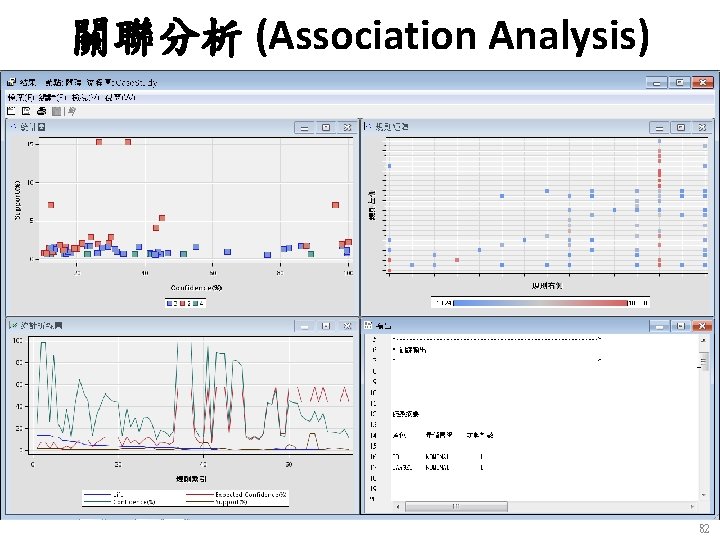The width and height of the screenshot is (720, 540).
Task: Minimize the main results window
Action: pos(657,83)
